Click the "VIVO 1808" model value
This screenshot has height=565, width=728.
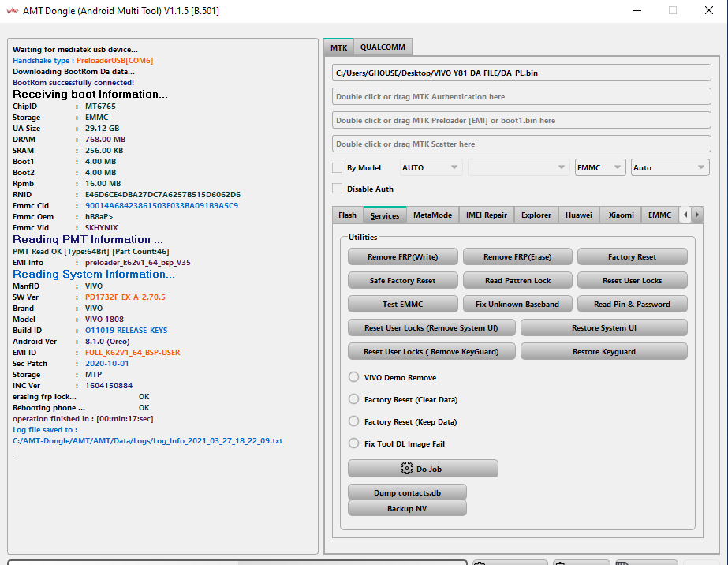pyautogui.click(x=104, y=320)
